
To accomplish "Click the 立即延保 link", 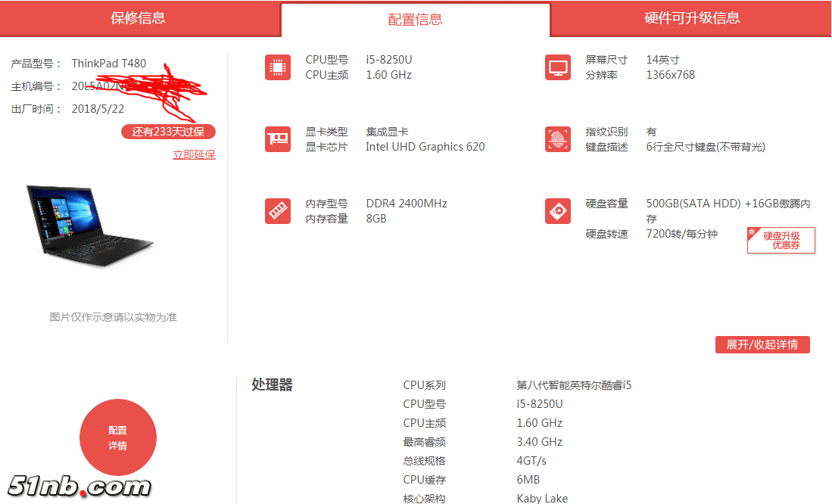I will pyautogui.click(x=193, y=153).
